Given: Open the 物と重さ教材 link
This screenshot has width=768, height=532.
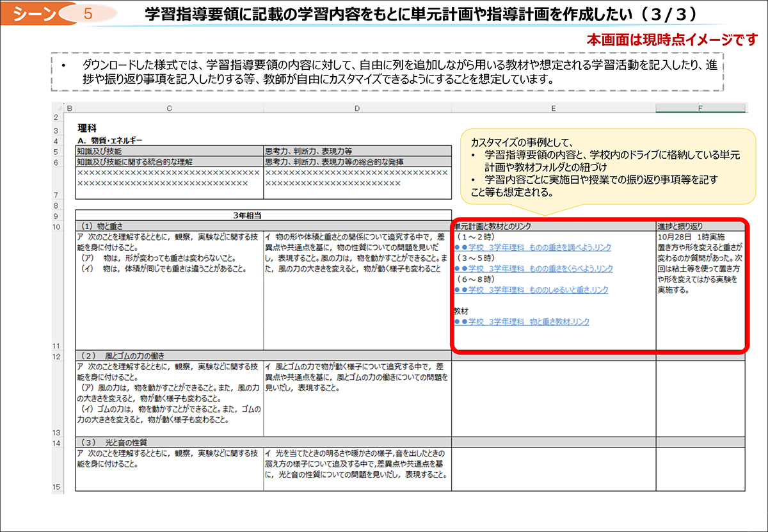Looking at the screenshot, I should tap(522, 322).
